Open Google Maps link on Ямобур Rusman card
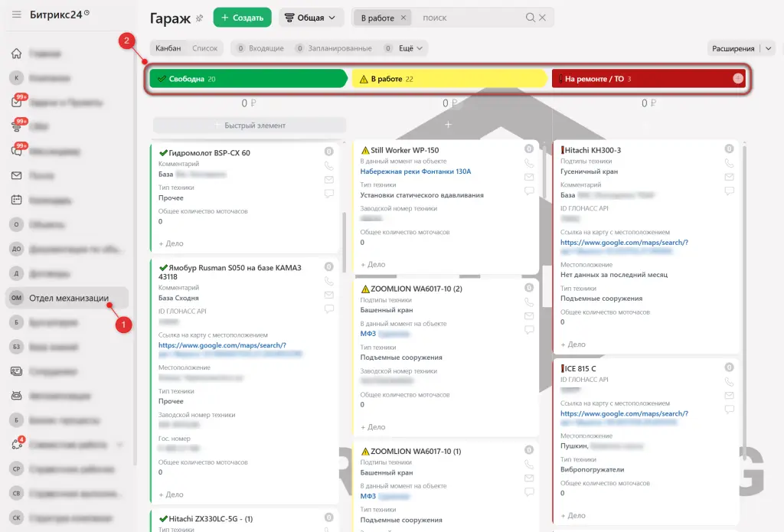The image size is (784, 532). coord(222,345)
